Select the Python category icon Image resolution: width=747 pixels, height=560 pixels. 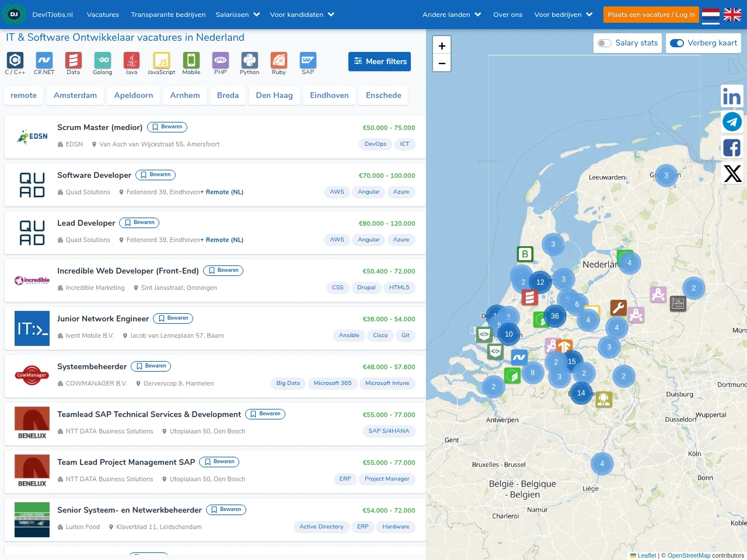click(249, 60)
